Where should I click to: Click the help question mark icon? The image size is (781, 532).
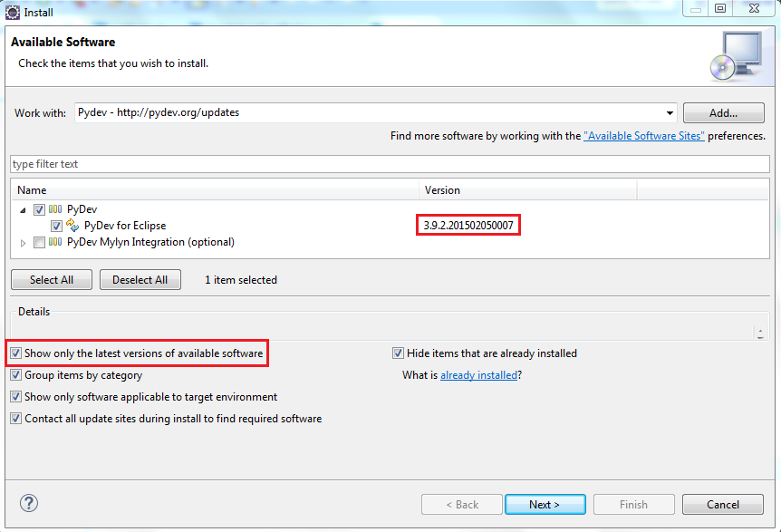[29, 503]
